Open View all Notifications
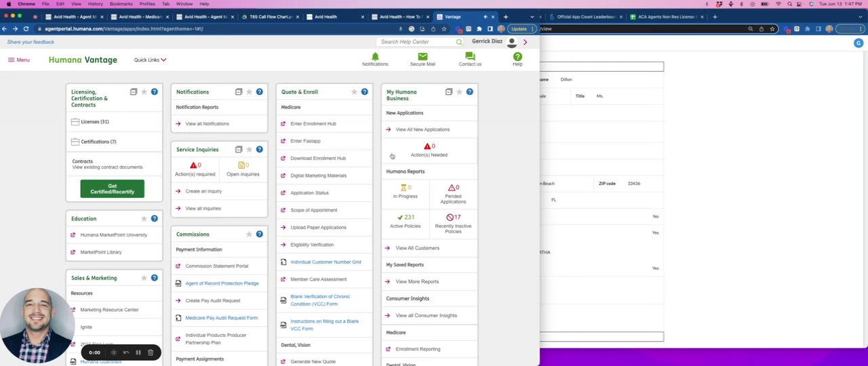This screenshot has width=868, height=366. (x=207, y=123)
